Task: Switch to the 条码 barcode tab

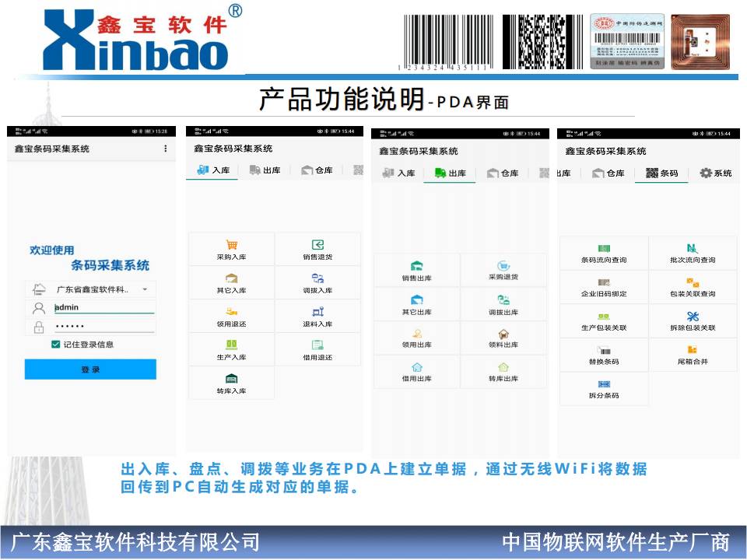Action: 661,173
